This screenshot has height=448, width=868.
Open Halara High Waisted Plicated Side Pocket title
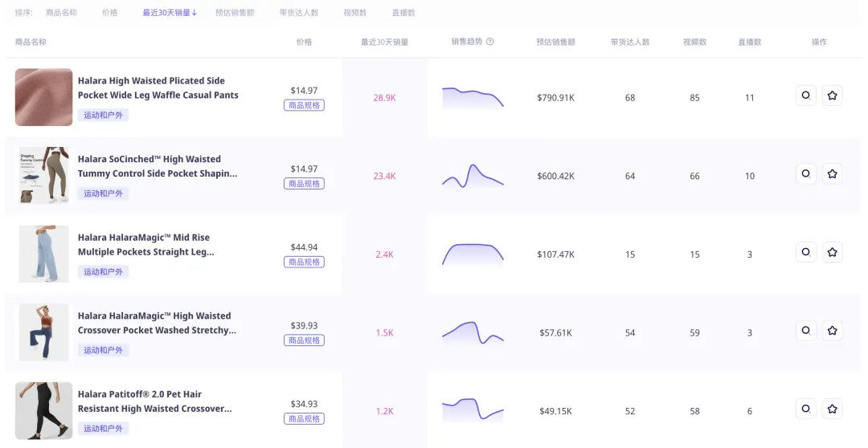click(158, 88)
